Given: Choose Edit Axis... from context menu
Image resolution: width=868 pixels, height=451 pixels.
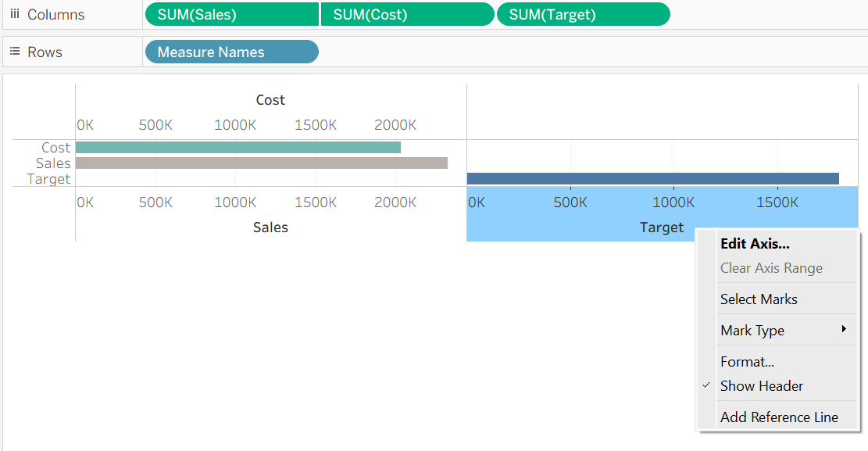Looking at the screenshot, I should coord(755,244).
